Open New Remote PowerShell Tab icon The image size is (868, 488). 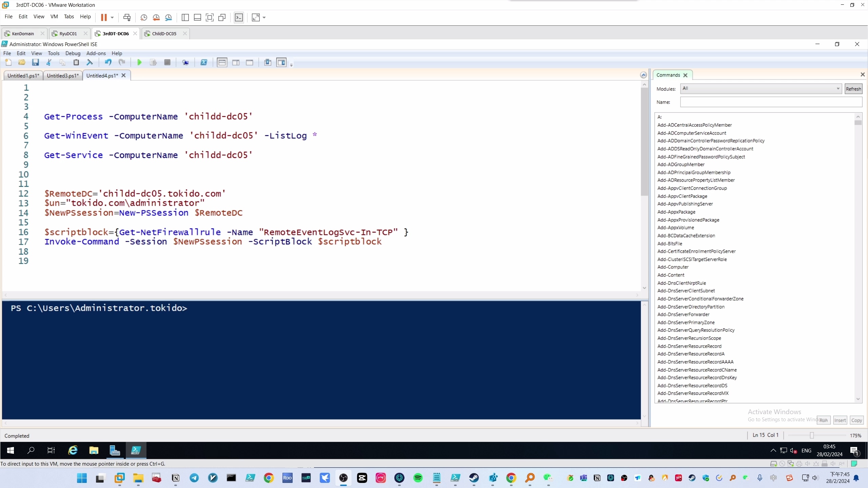(185, 62)
